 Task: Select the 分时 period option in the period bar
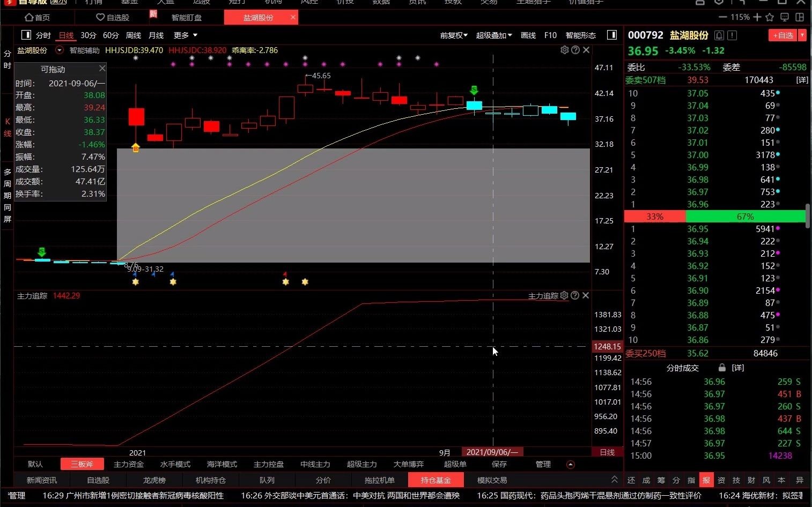(43, 35)
